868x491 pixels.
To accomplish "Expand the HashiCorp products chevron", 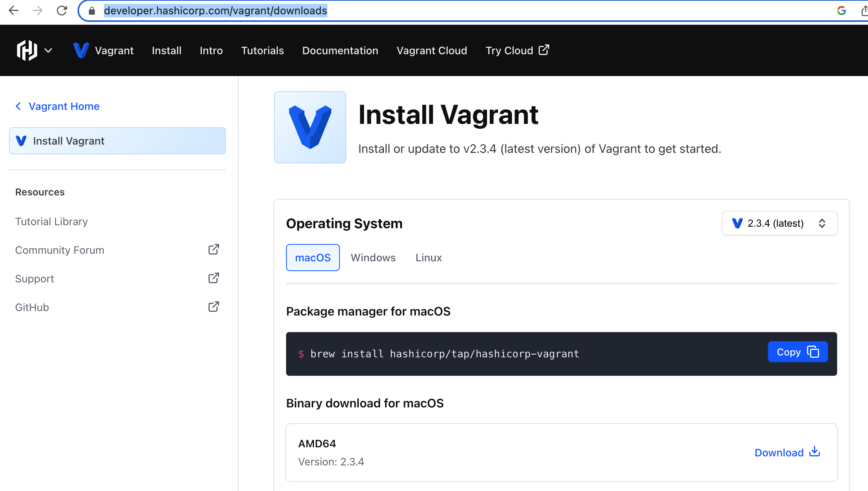I will [48, 50].
